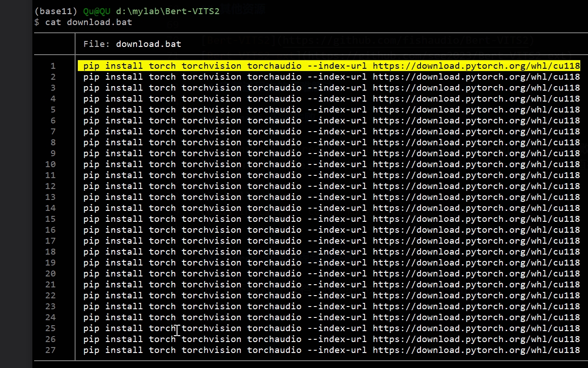Click the word torch on line 25
Viewport: 588px width, 368px height.
[x=162, y=328]
